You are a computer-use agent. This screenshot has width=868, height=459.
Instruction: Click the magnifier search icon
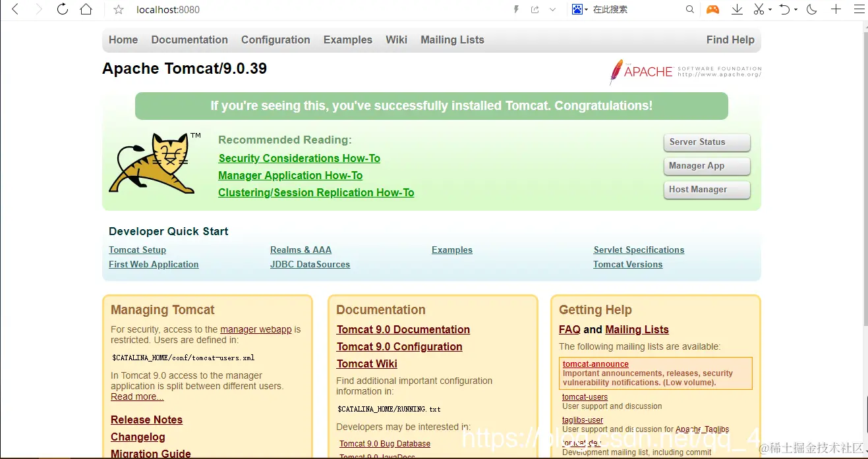click(x=690, y=9)
